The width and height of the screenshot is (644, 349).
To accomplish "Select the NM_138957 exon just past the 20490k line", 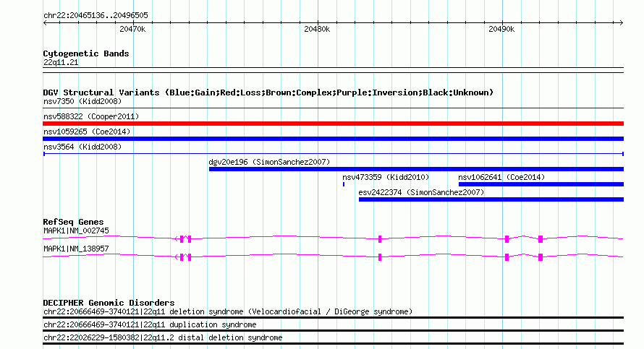I will pyautogui.click(x=507, y=257).
